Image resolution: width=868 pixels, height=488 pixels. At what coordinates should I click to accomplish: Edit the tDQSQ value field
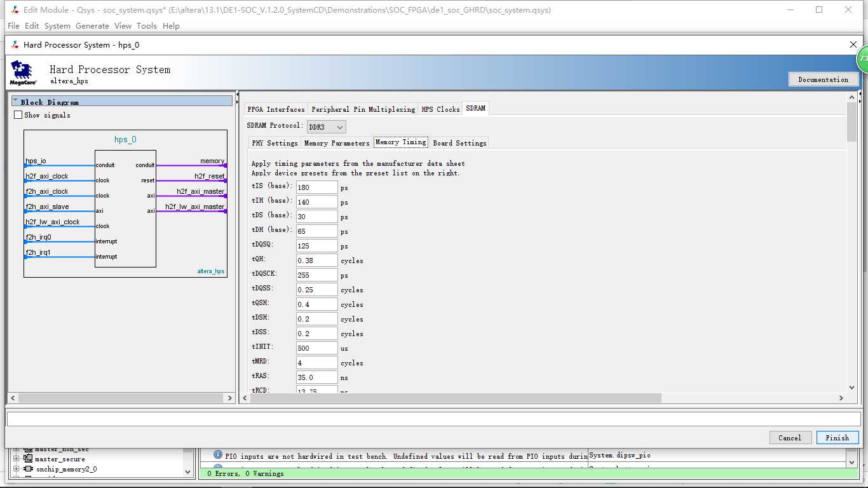(x=316, y=246)
